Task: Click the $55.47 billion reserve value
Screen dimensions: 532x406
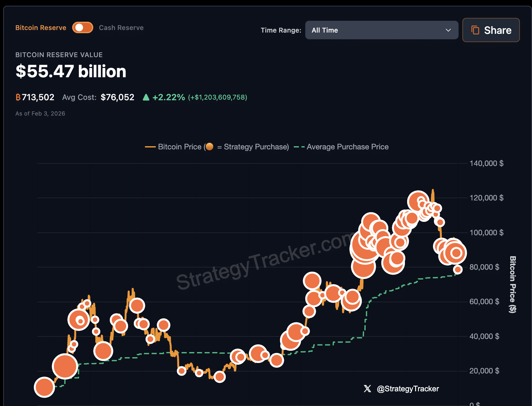Action: [71, 71]
